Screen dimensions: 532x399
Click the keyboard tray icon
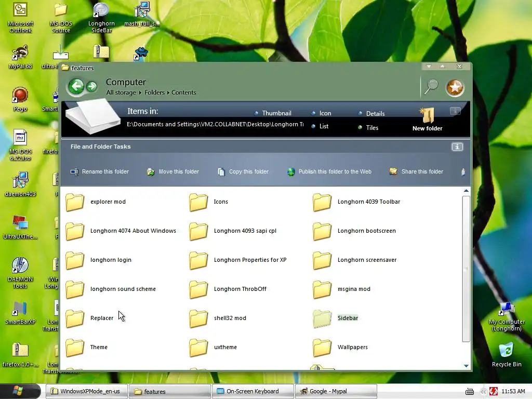coord(470,392)
